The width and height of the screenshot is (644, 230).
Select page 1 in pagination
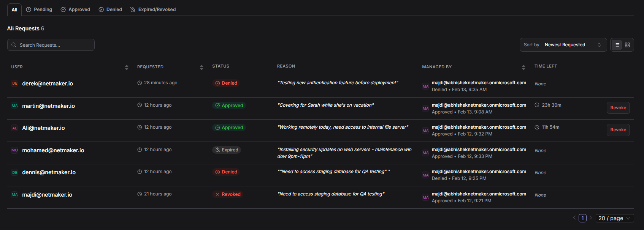[582, 218]
